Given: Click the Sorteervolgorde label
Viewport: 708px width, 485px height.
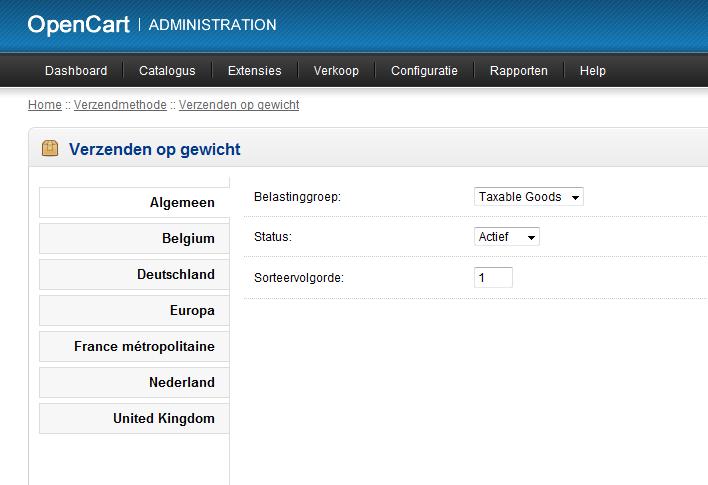Looking at the screenshot, I should [x=299, y=278].
